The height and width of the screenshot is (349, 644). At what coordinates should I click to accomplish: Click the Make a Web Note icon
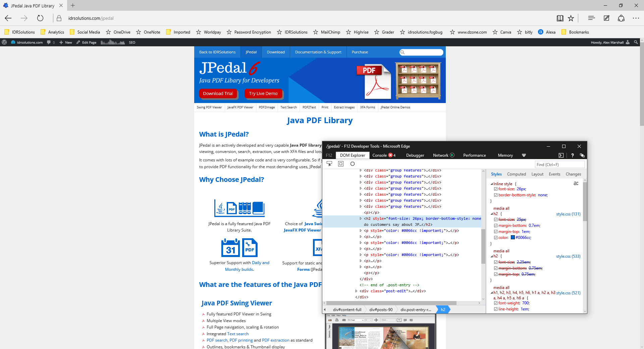click(606, 18)
